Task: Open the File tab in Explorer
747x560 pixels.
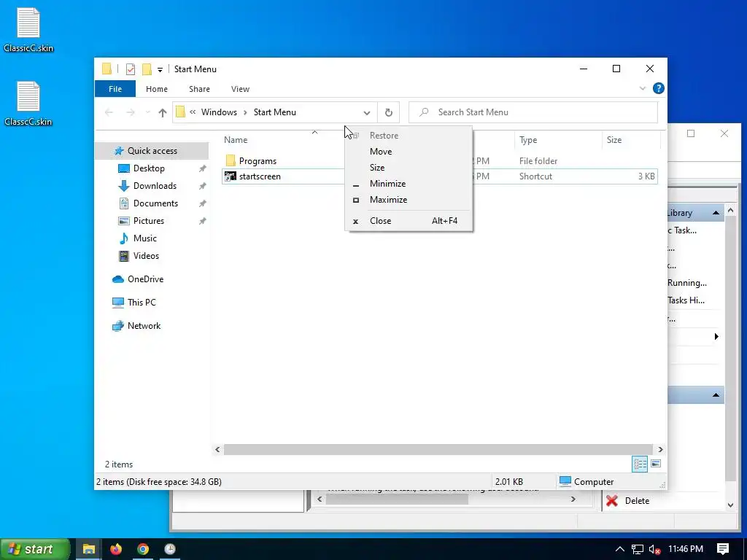Action: click(115, 89)
